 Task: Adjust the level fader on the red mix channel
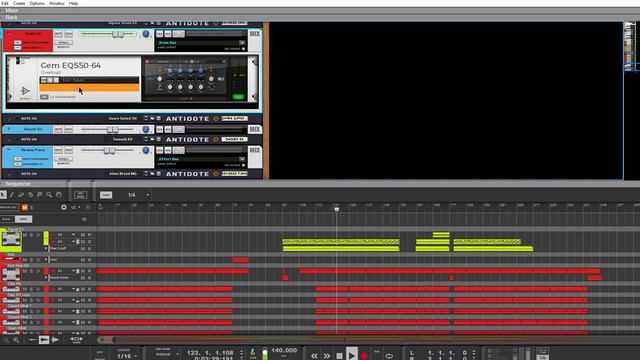point(118,34)
